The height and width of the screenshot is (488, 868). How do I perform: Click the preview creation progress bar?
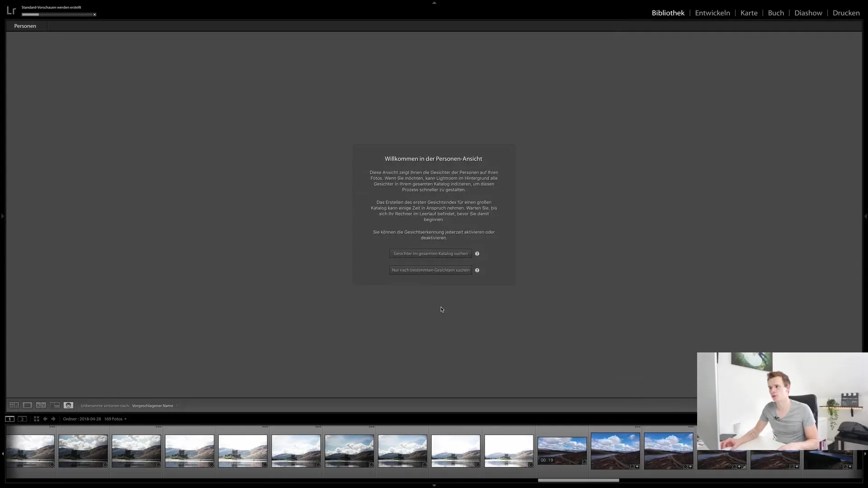[x=57, y=14]
